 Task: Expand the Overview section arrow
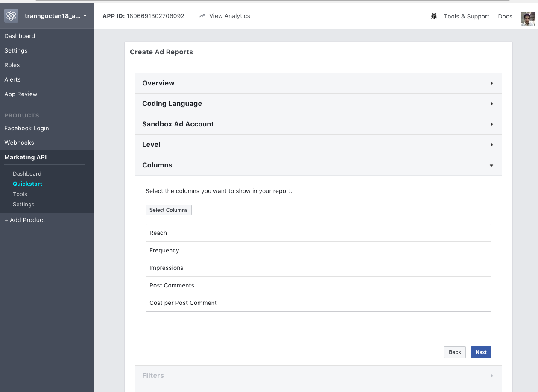pyautogui.click(x=491, y=83)
